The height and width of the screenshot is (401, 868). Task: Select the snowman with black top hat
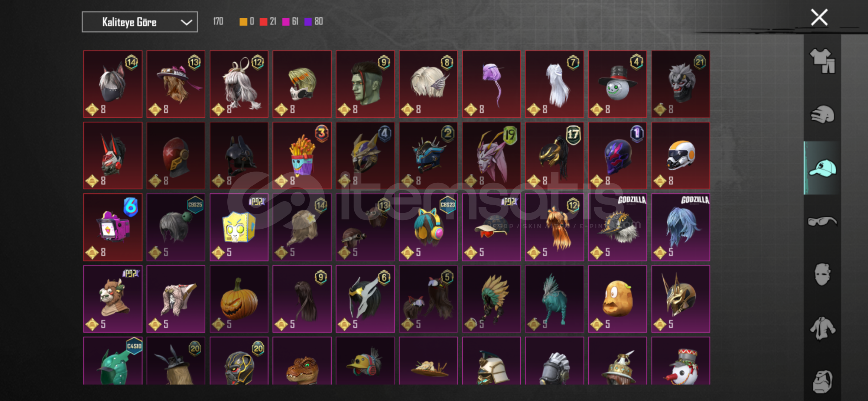(x=617, y=84)
